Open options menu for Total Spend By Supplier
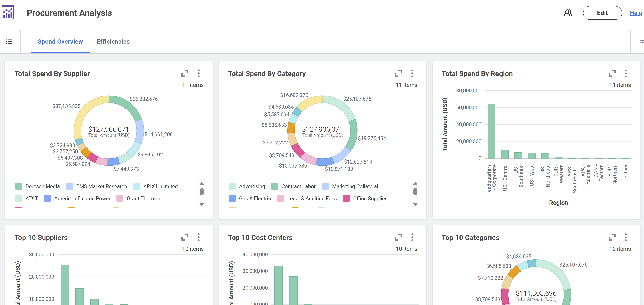Screen dimensions: 644x305 pos(199,73)
